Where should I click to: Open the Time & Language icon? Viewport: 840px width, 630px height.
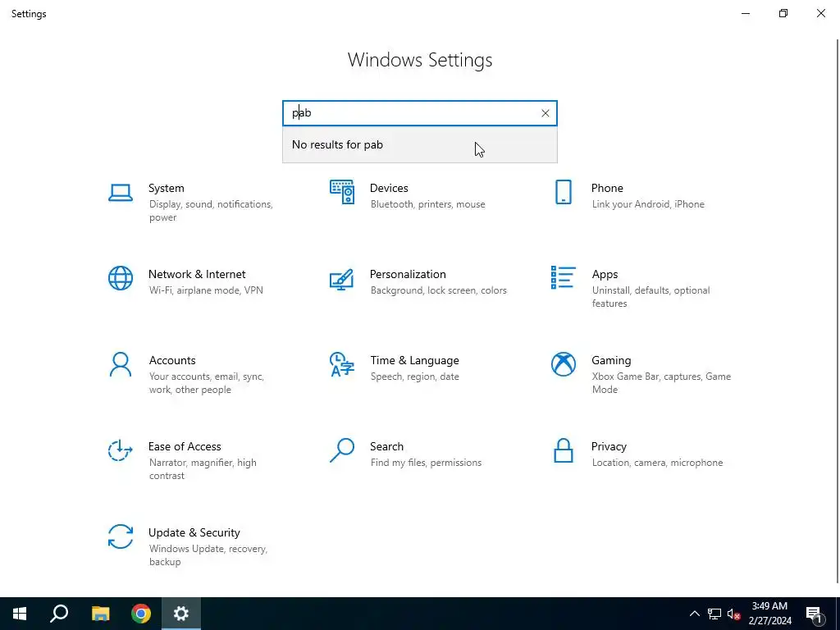click(342, 364)
